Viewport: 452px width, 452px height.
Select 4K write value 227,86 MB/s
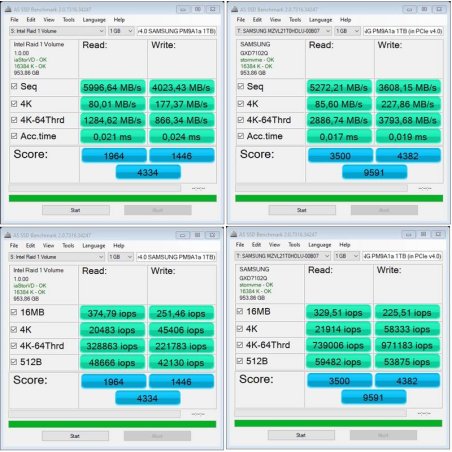point(408,104)
